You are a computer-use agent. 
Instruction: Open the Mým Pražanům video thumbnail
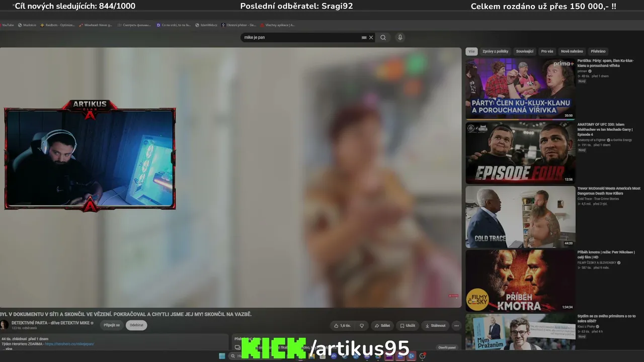(x=520, y=332)
